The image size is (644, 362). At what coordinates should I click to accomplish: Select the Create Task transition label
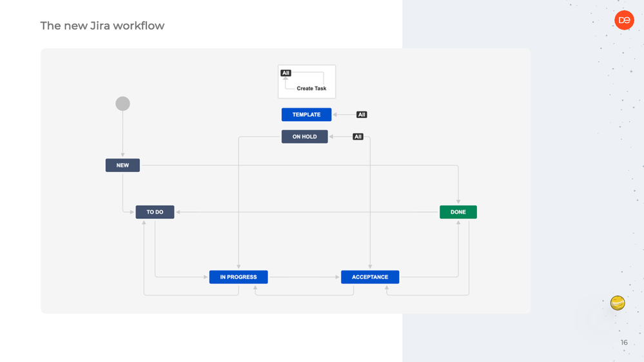[311, 88]
